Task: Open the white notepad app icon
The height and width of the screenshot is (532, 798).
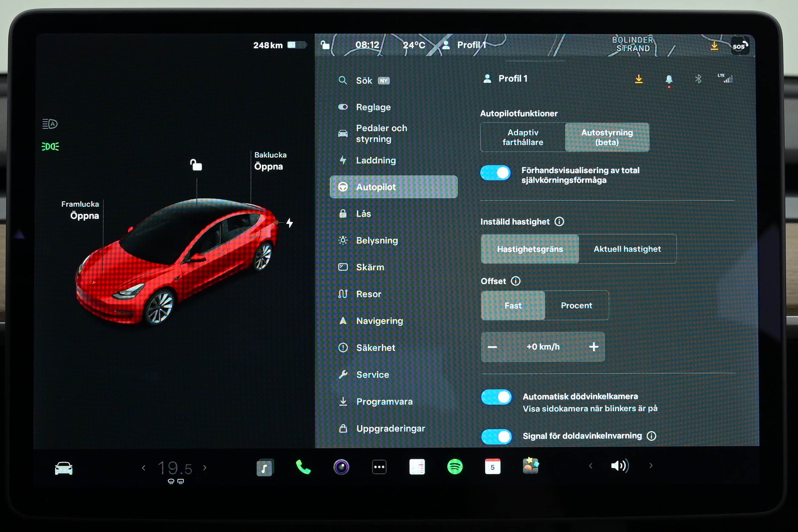Action: click(417, 467)
